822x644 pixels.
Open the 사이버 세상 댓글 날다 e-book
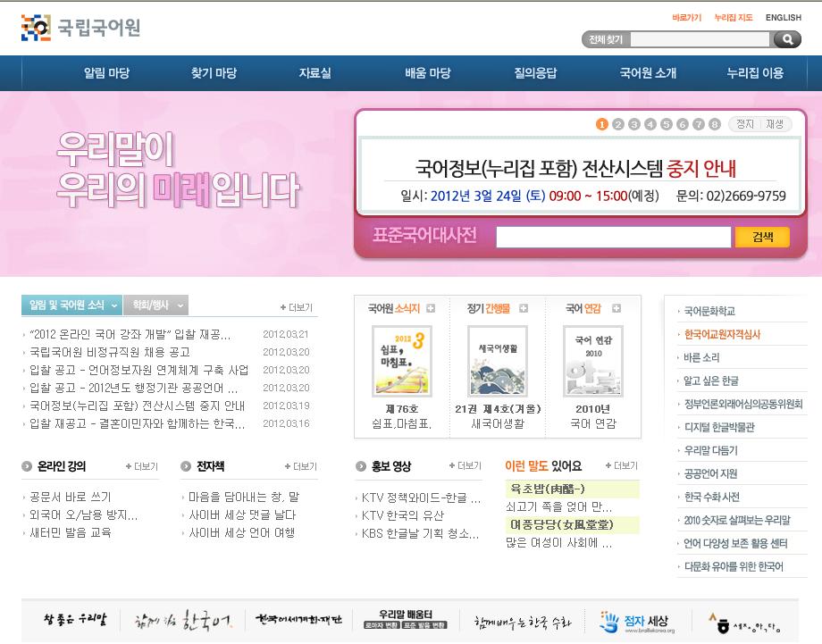pos(242,514)
